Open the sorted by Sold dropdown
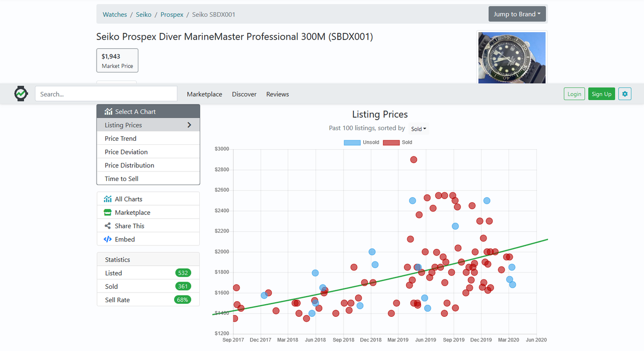This screenshot has height=351, width=644. 419,129
